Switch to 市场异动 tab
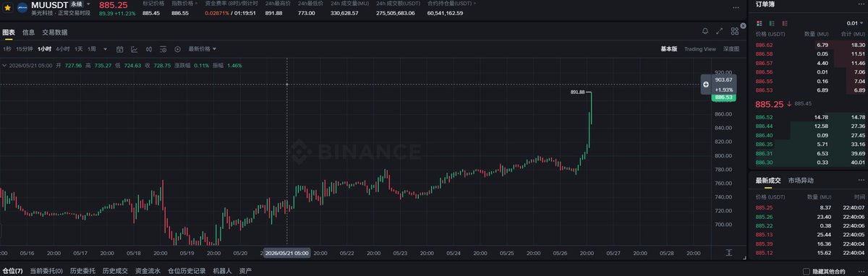The image size is (868, 276). click(801, 180)
